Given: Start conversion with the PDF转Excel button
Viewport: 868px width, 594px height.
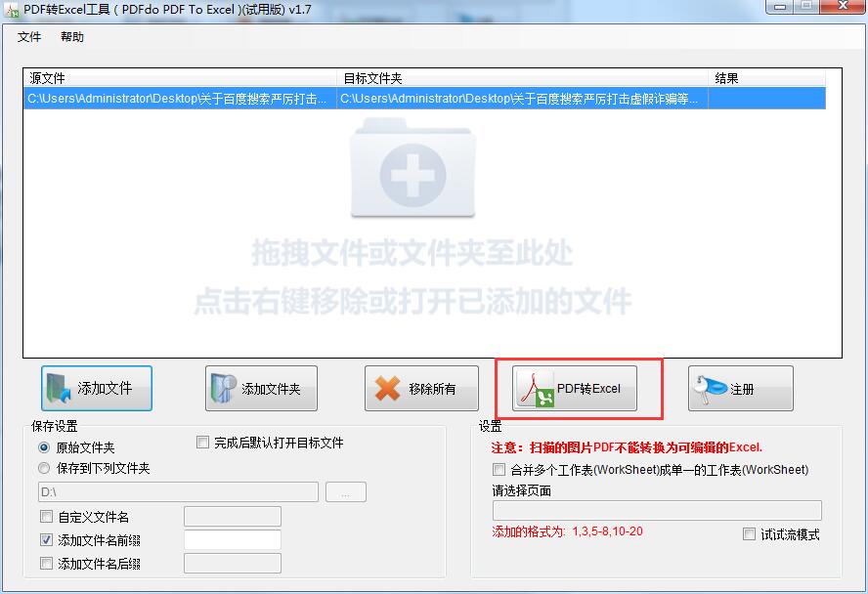Looking at the screenshot, I should point(575,388).
